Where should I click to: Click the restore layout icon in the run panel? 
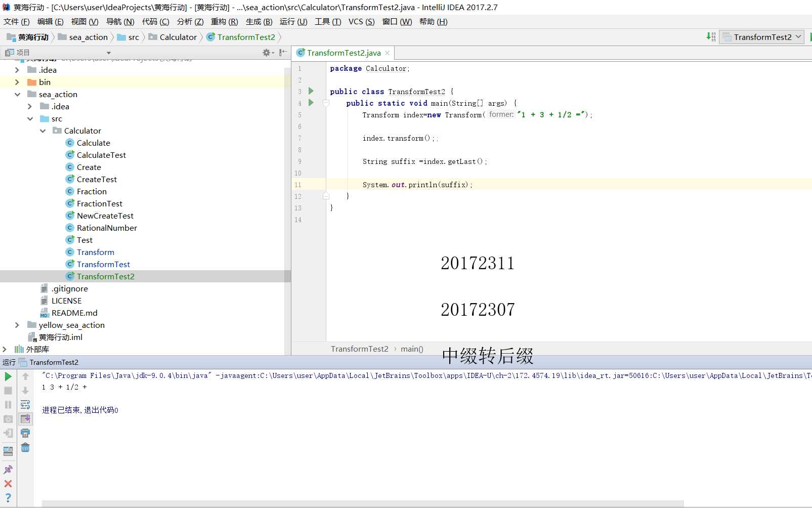click(x=8, y=451)
